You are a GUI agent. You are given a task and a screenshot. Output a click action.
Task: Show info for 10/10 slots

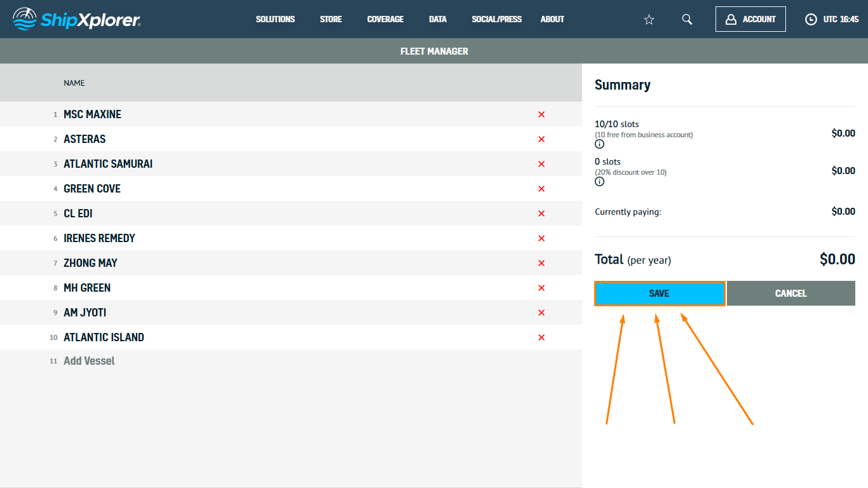(599, 144)
